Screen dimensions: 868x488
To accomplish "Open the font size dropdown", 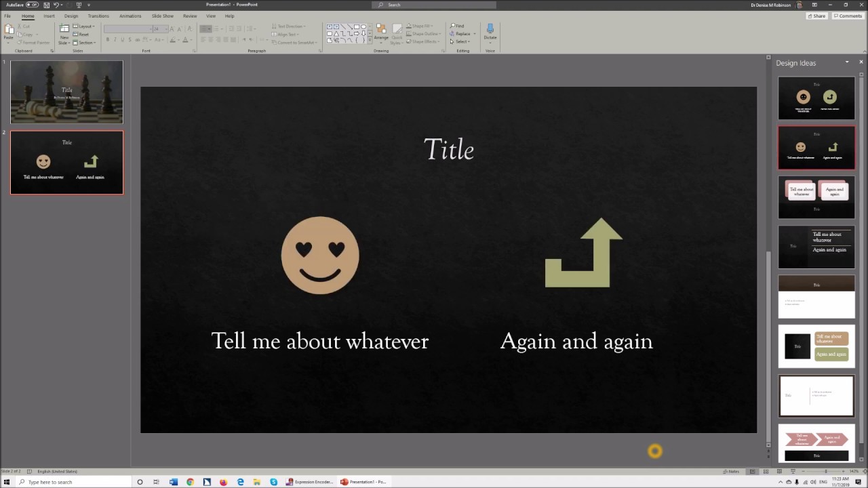I will coord(165,29).
